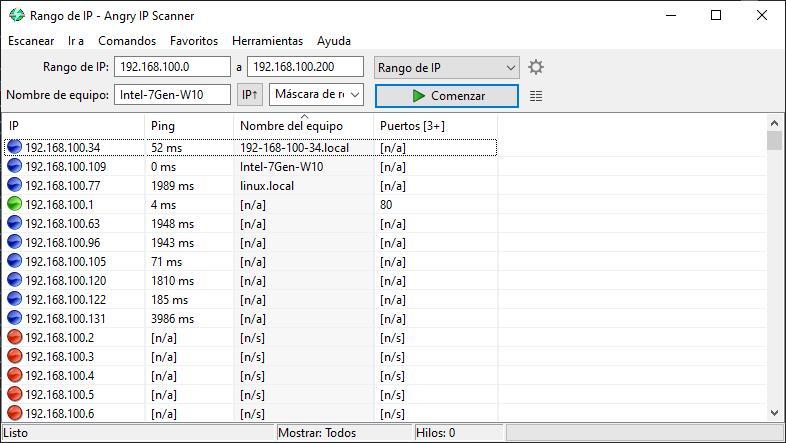Sort by Nombre del equipo column header
Screen dimensions: 786x443
[304, 126]
